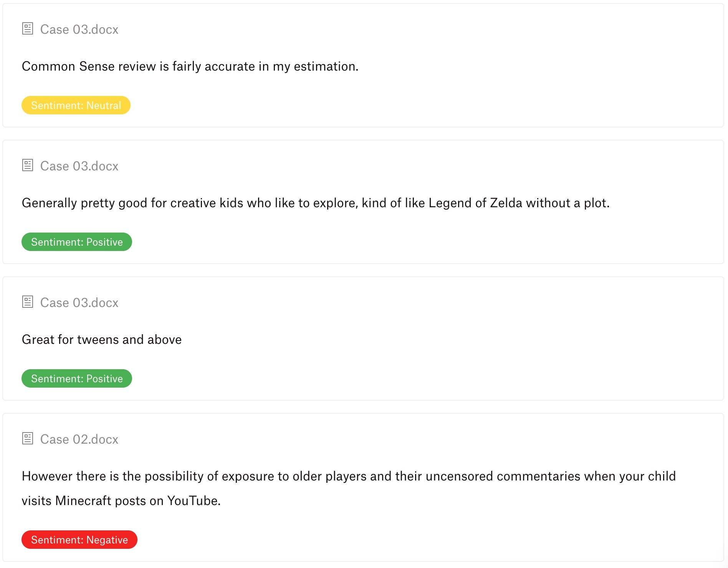Click document icon on the tweens quote card
728x568 pixels.
(28, 302)
